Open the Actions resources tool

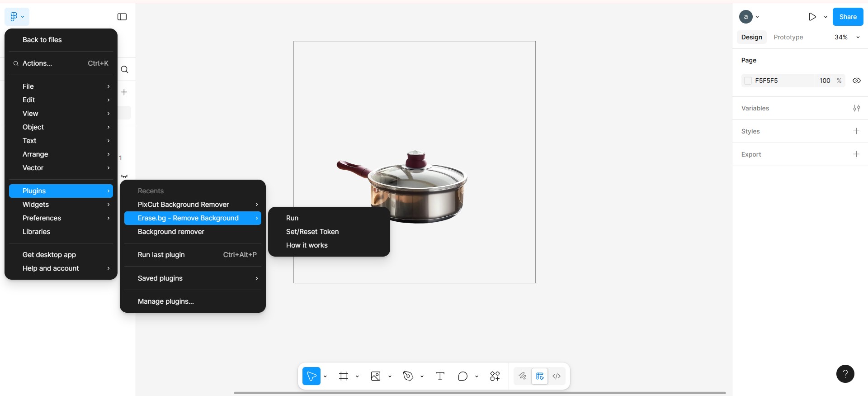coord(495,376)
